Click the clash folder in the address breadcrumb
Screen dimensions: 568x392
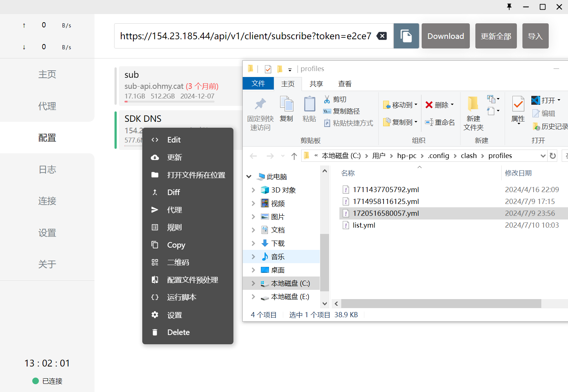tap(469, 156)
